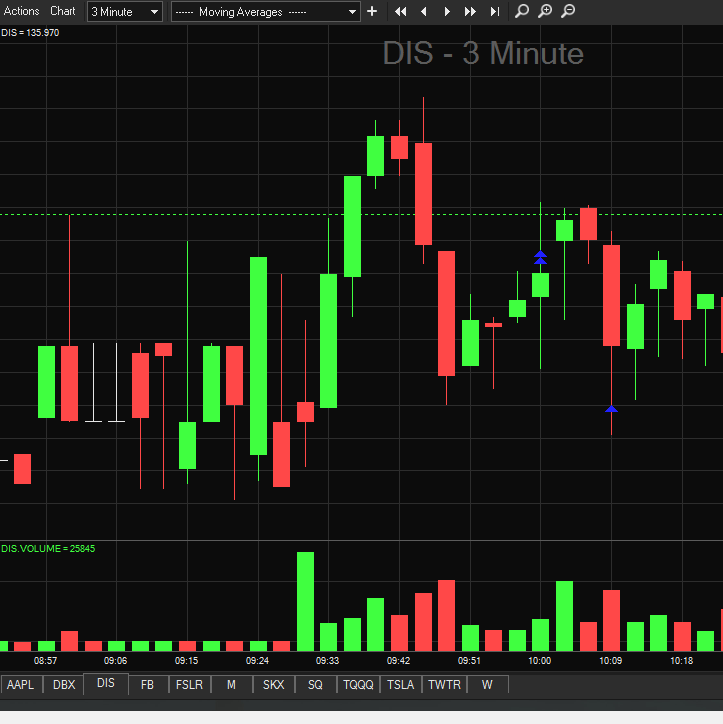The width and height of the screenshot is (723, 724).
Task: Jump forward with fast-forward icon
Action: point(470,12)
